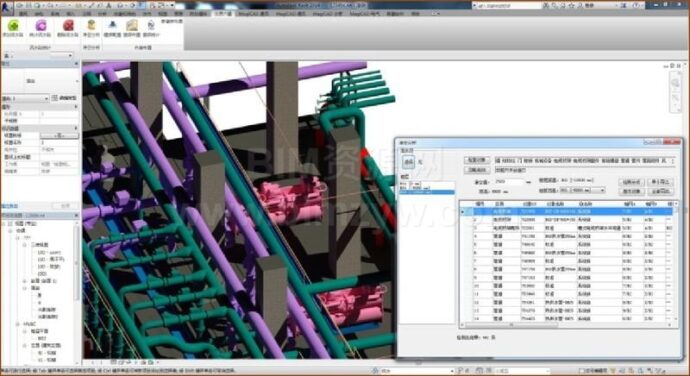690x376 pixels.
Task: Open the Revit application logo menu
Action: coord(7,6)
